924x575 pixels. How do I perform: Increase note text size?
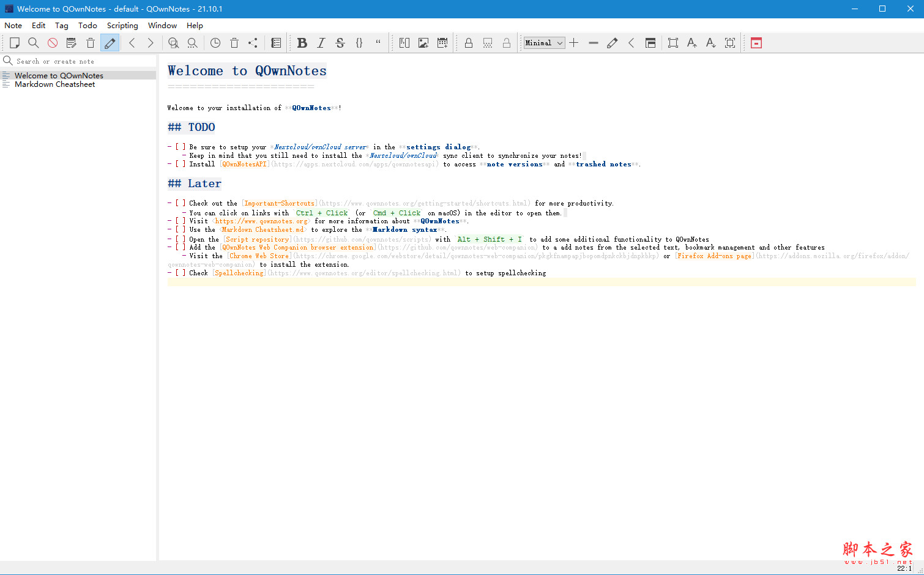(x=692, y=43)
